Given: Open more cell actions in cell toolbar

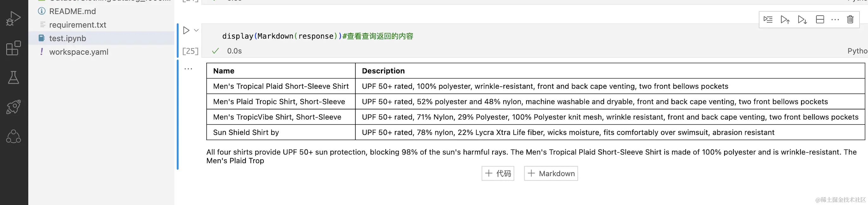Looking at the screenshot, I should point(835,20).
